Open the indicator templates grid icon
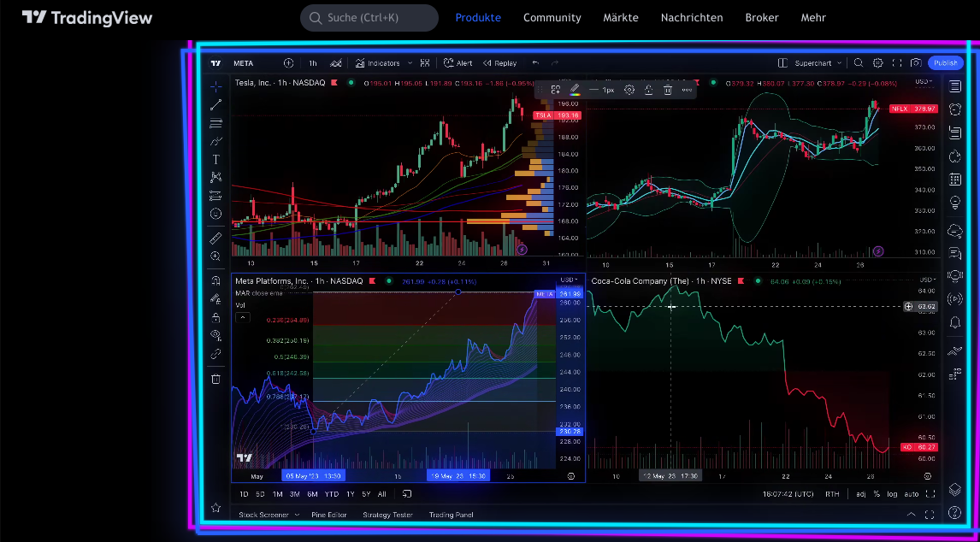 coord(425,63)
